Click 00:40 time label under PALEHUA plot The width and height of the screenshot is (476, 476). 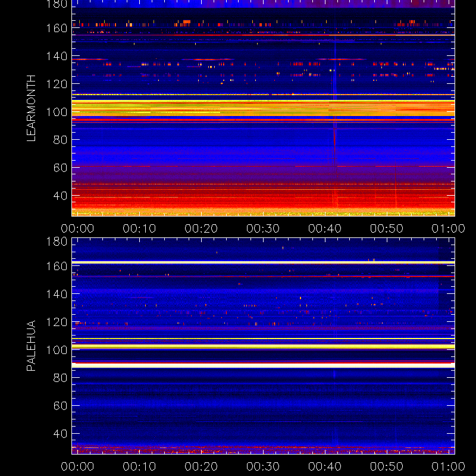pos(325,466)
